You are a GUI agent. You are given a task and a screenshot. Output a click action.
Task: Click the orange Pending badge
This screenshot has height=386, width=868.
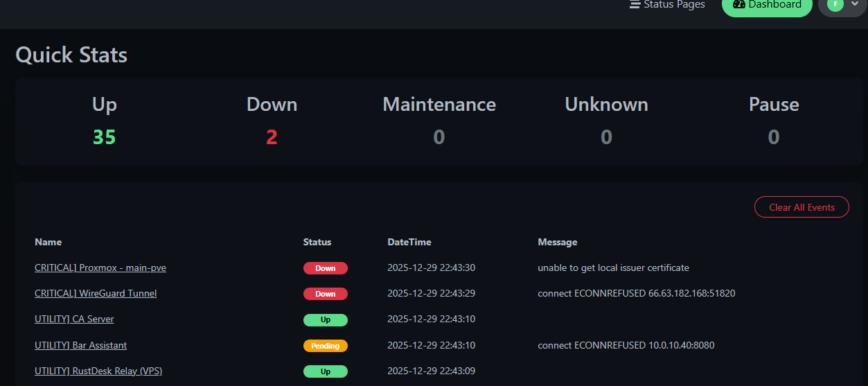[325, 346]
